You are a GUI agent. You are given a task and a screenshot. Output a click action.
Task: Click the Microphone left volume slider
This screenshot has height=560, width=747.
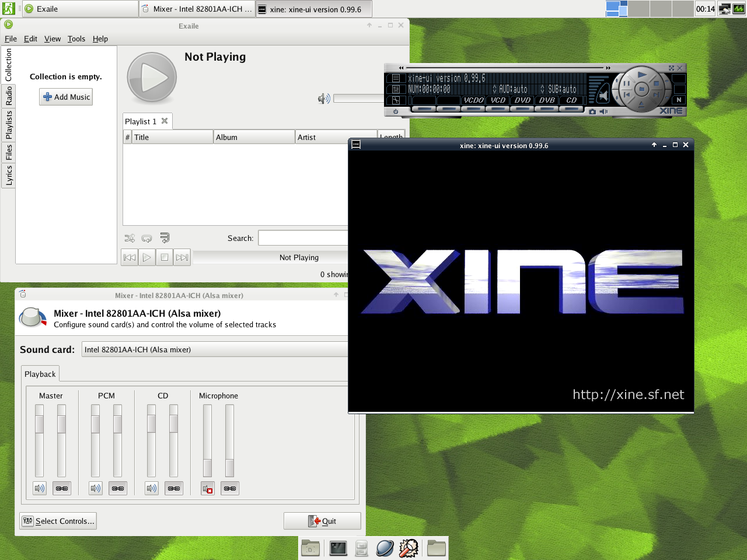(x=208, y=440)
